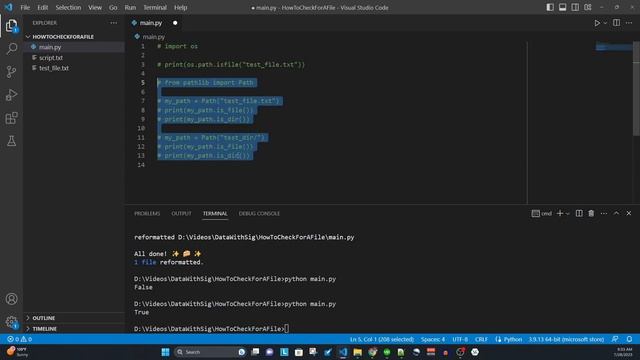This screenshot has height=360, width=640.
Task: Open the Explorer view in activity bar
Action: click(x=11, y=26)
